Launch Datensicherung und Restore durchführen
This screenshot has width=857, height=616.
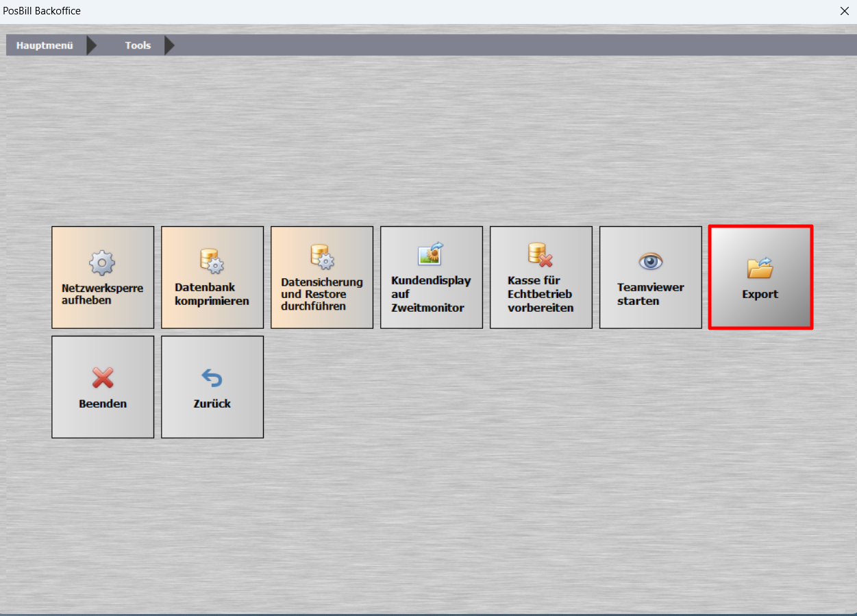(322, 278)
